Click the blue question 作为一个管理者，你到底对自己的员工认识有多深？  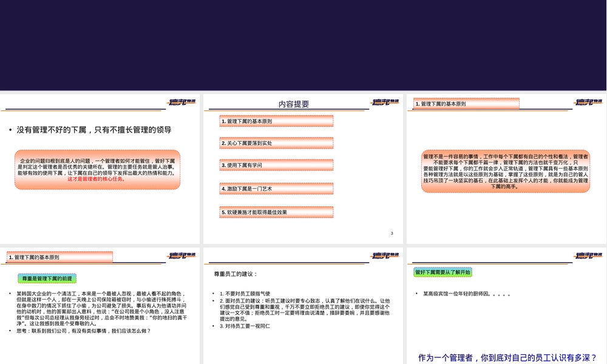pyautogui.click(x=507, y=358)
